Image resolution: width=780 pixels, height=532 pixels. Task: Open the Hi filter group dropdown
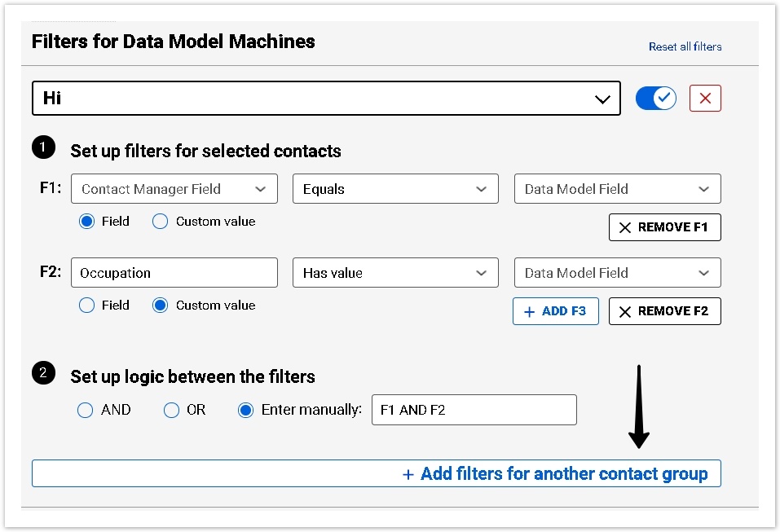click(x=326, y=99)
